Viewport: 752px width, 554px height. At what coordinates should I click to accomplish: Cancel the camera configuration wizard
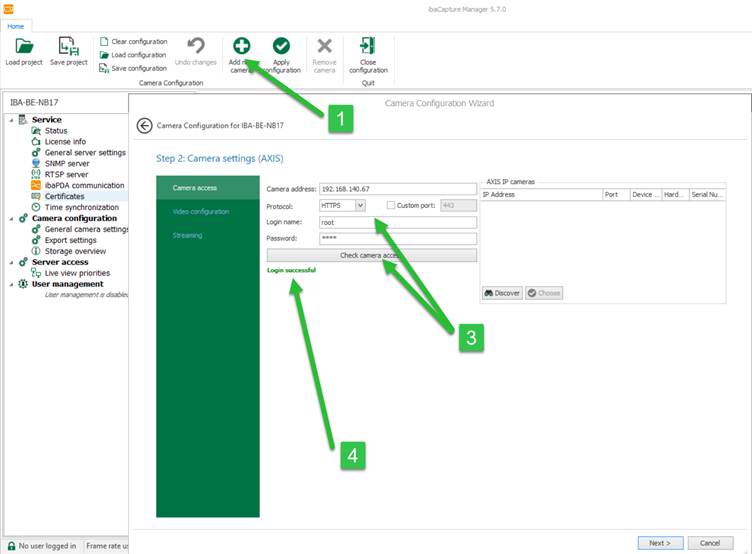pos(710,543)
